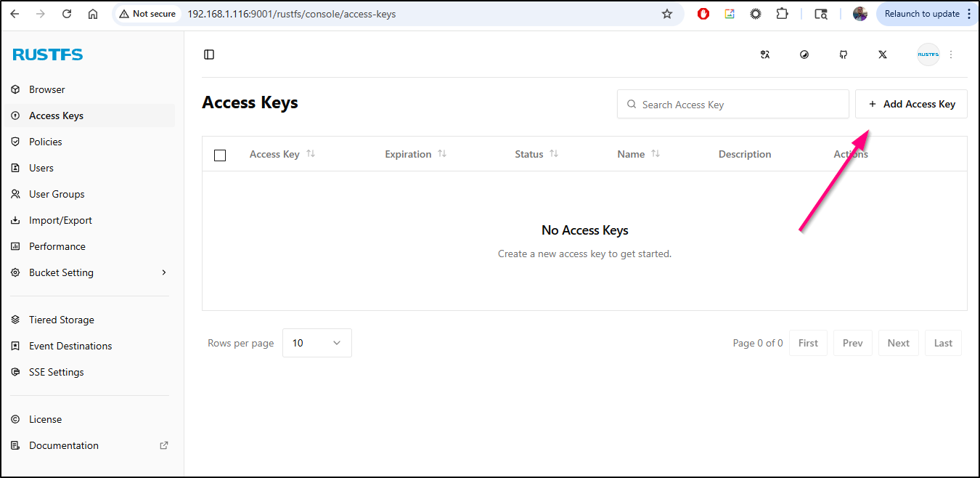Toggle the sidebar collapse icon
The height and width of the screenshot is (478, 980).
[209, 54]
